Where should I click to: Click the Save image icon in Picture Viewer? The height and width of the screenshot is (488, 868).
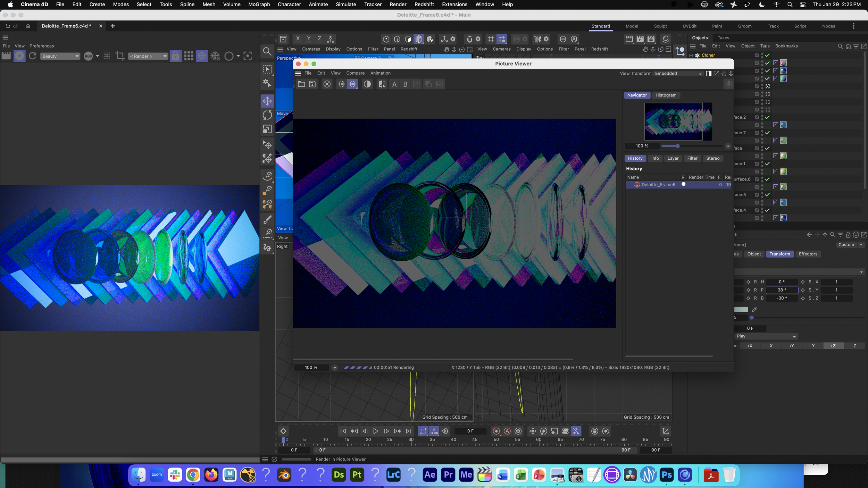312,84
